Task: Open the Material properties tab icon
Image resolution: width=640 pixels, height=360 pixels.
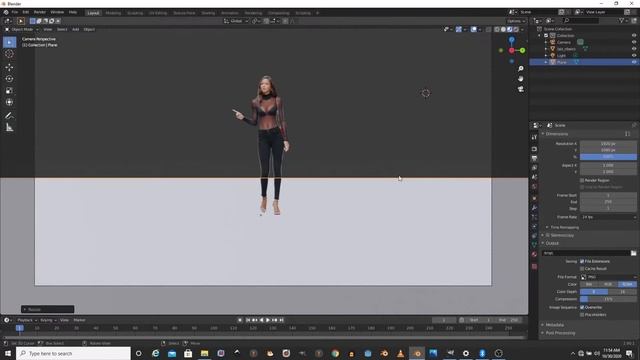Action: (x=534, y=254)
